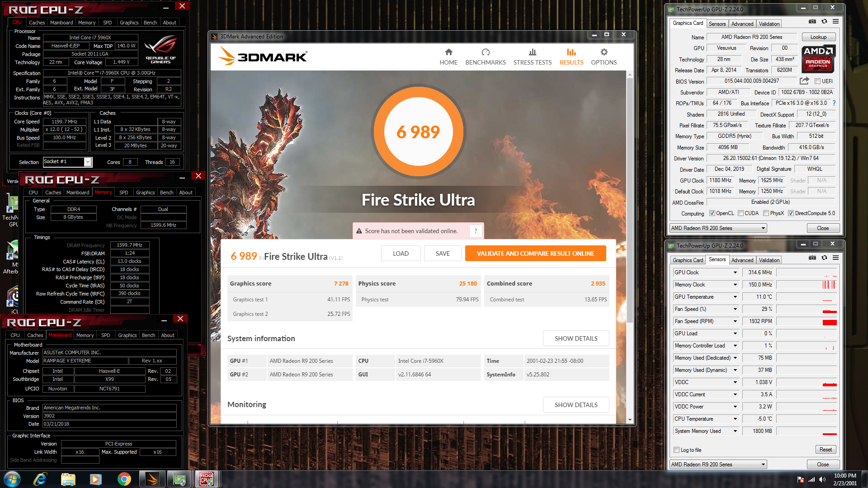Image resolution: width=868 pixels, height=488 pixels.
Task: Open the Advanced tab in top GPU-Z window
Action: pos(742,24)
